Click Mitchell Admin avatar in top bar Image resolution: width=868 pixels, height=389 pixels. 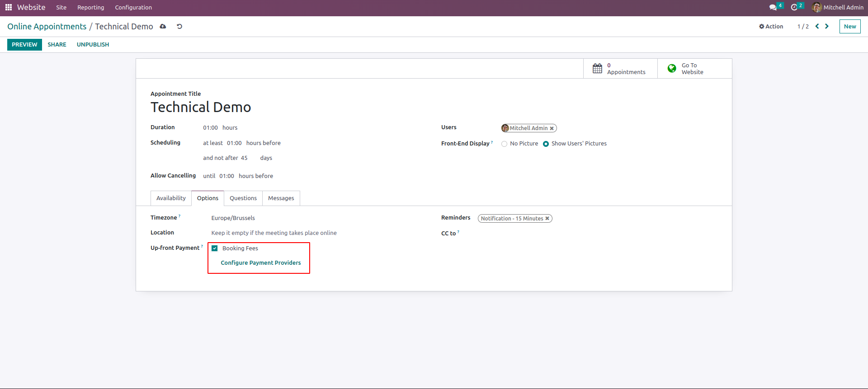[x=816, y=7]
